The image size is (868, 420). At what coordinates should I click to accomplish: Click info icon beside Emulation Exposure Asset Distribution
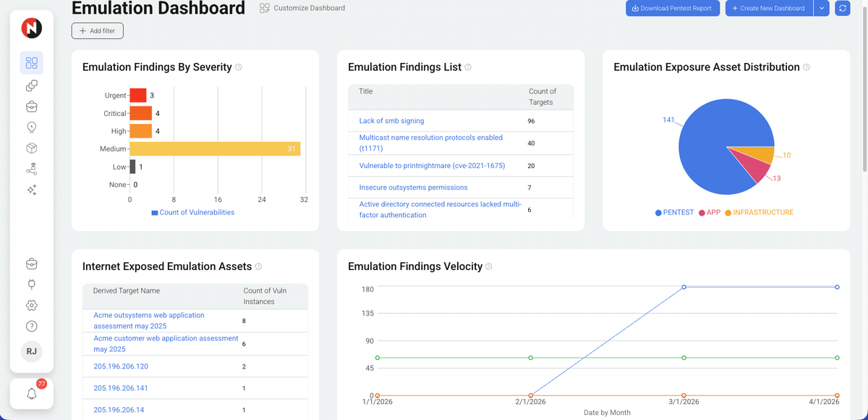point(807,67)
